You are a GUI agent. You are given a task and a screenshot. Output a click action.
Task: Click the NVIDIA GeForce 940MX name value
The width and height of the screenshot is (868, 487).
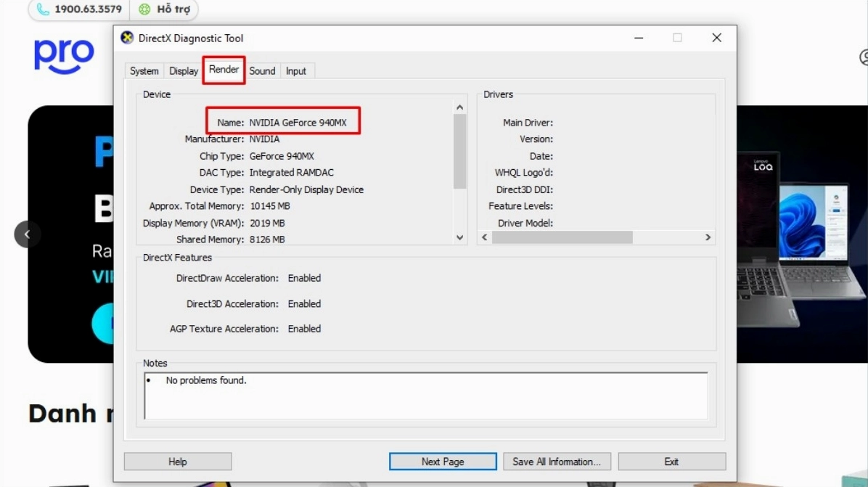(298, 123)
